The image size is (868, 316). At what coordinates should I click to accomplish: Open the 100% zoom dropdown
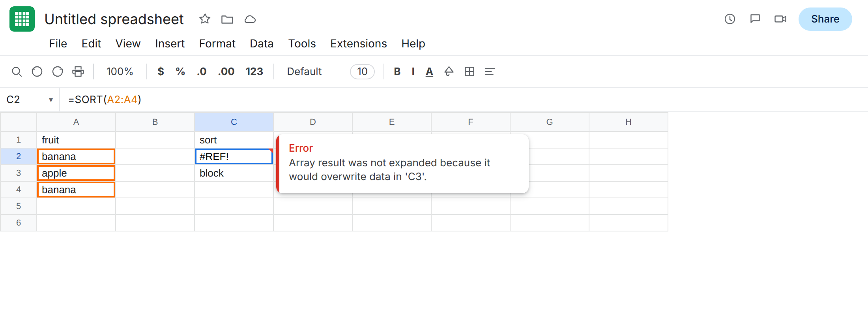coord(120,71)
